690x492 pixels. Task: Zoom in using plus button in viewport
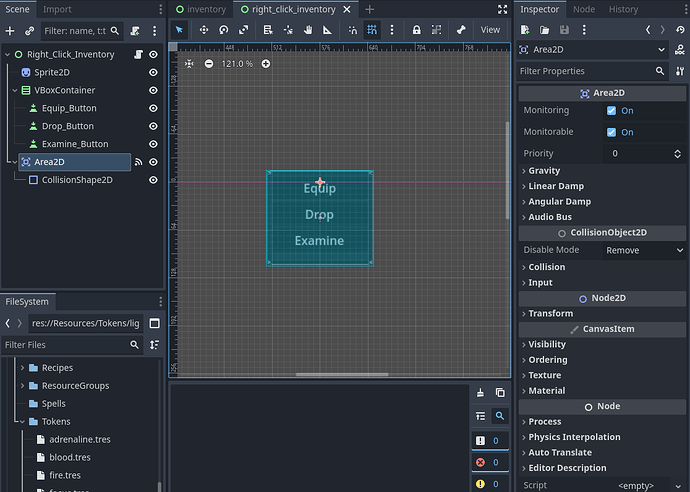[x=266, y=64]
